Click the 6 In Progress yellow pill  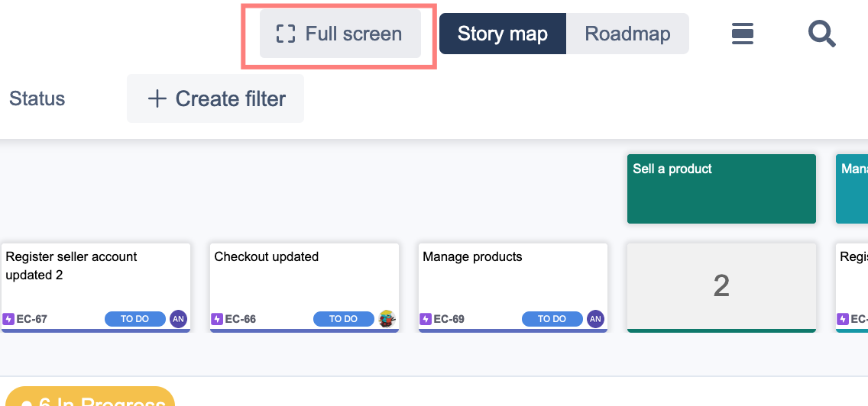click(93, 398)
